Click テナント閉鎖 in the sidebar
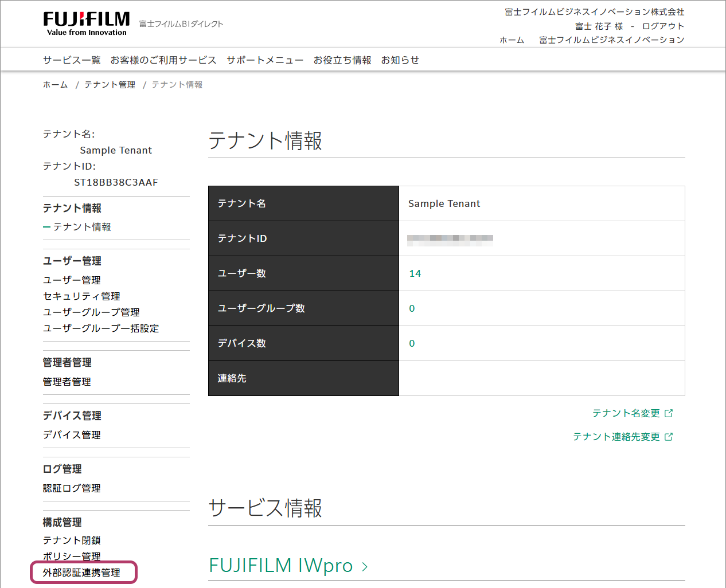The image size is (726, 588). pyautogui.click(x=72, y=540)
